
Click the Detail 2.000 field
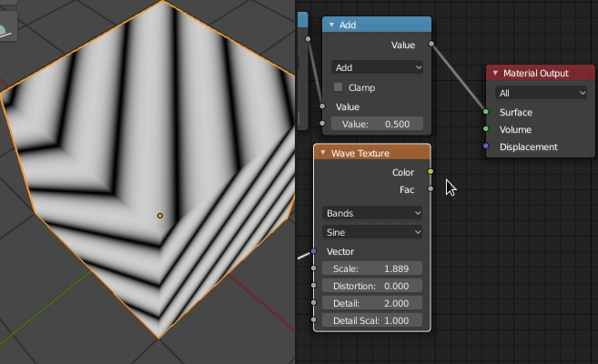point(372,303)
